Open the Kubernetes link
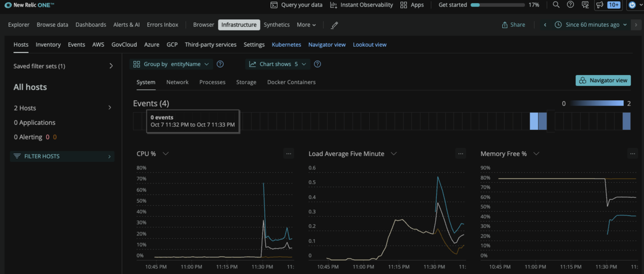The width and height of the screenshot is (644, 274). (x=287, y=45)
